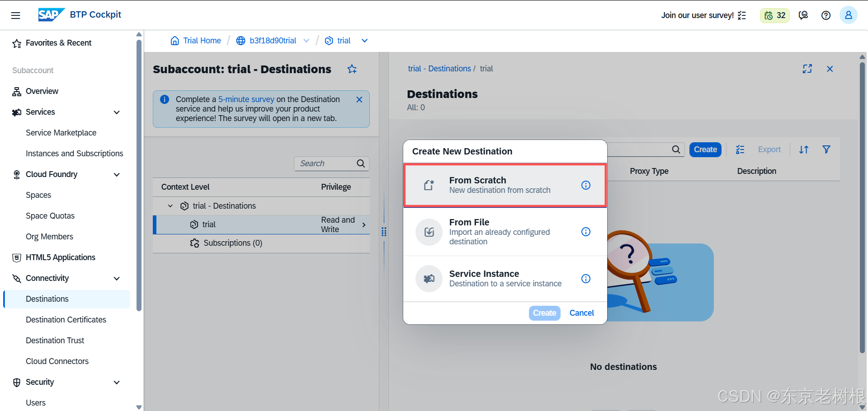Select Destinations in the sidebar
The image size is (868, 411).
click(x=67, y=299)
